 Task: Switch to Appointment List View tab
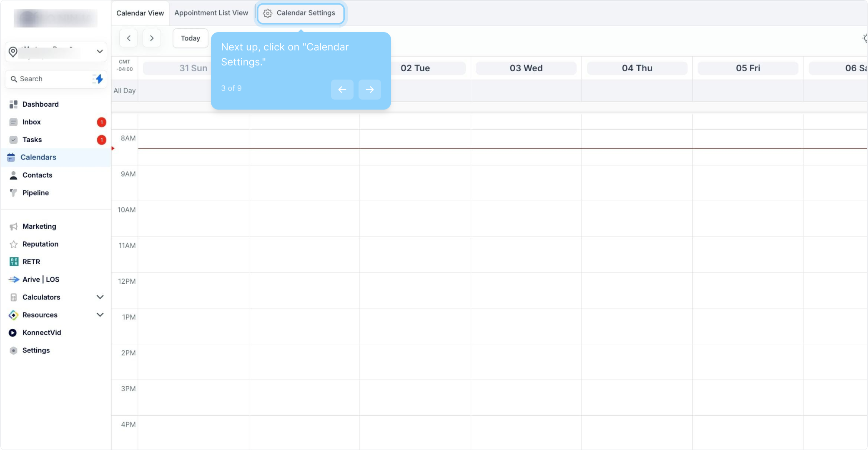tap(211, 13)
